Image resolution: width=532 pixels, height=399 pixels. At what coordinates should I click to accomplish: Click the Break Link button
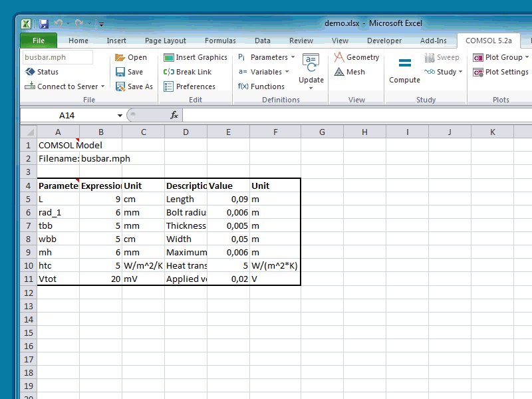pos(188,72)
